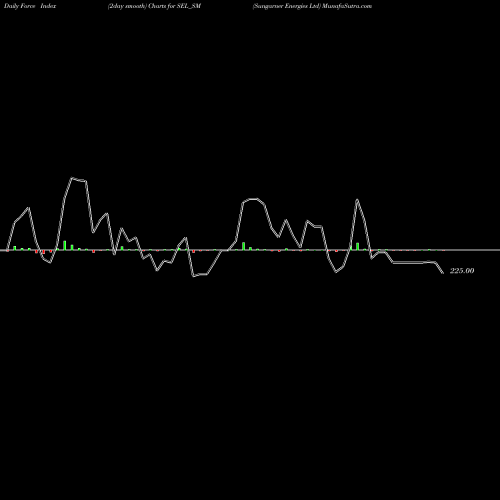Click the 'Sungarner Energies Ltd' company name
The image size is (500, 500).
coord(286,6)
